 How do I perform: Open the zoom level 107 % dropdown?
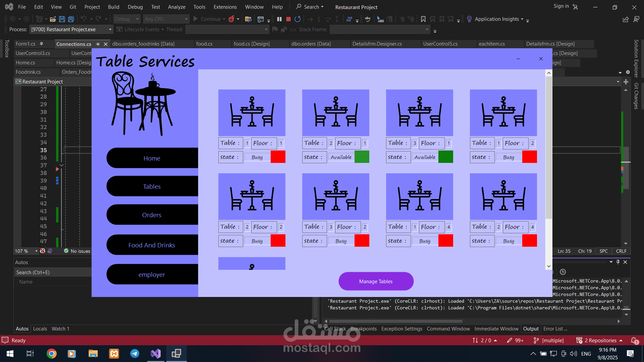click(x=36, y=251)
